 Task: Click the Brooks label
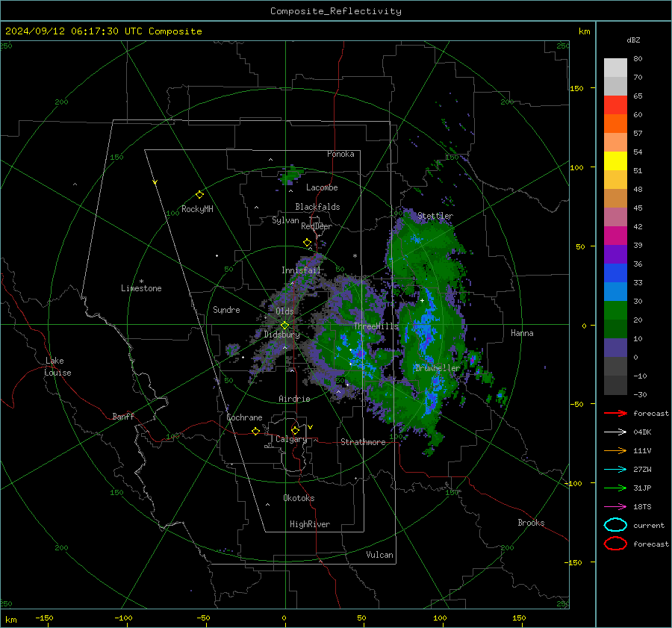531,523
